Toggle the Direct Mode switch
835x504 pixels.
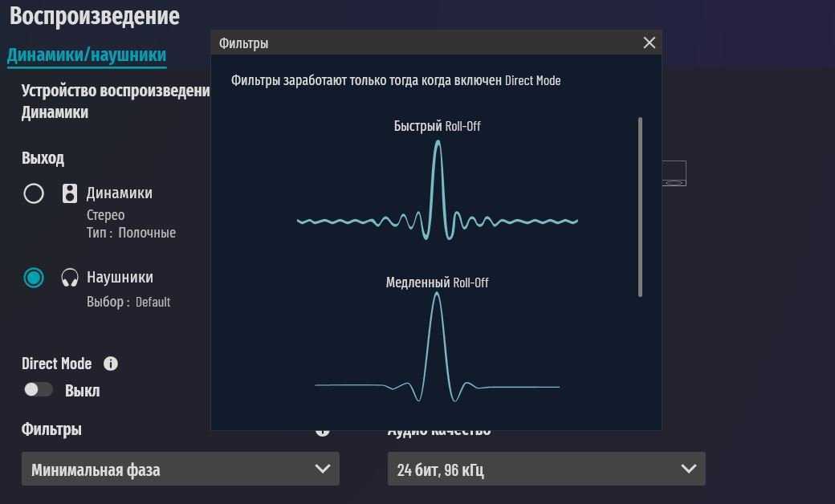point(38,390)
